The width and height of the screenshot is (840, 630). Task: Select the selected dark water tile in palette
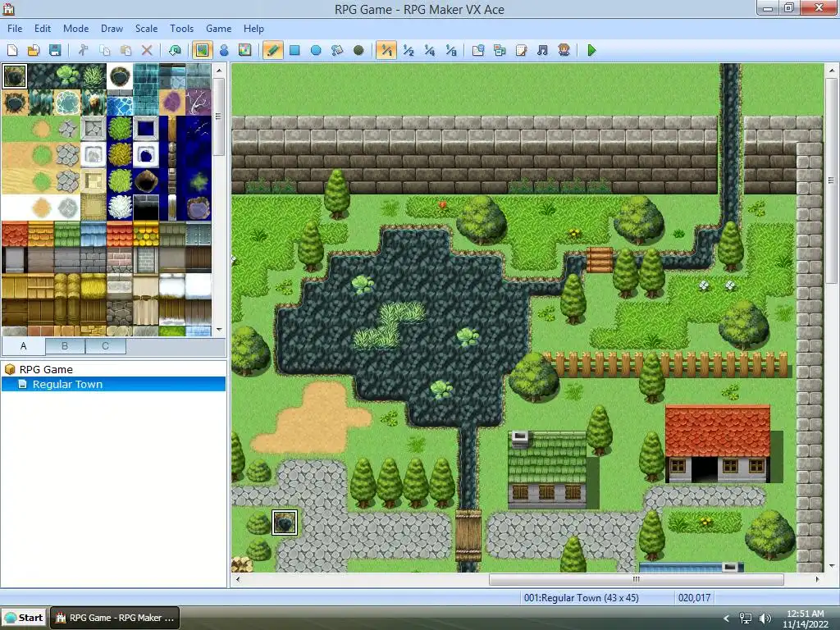pyautogui.click(x=15, y=76)
